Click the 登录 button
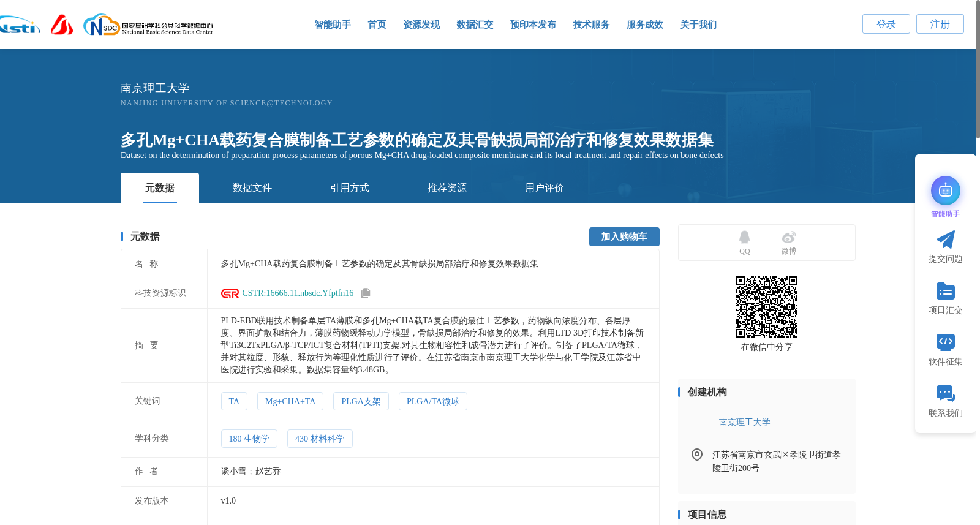 886,24
